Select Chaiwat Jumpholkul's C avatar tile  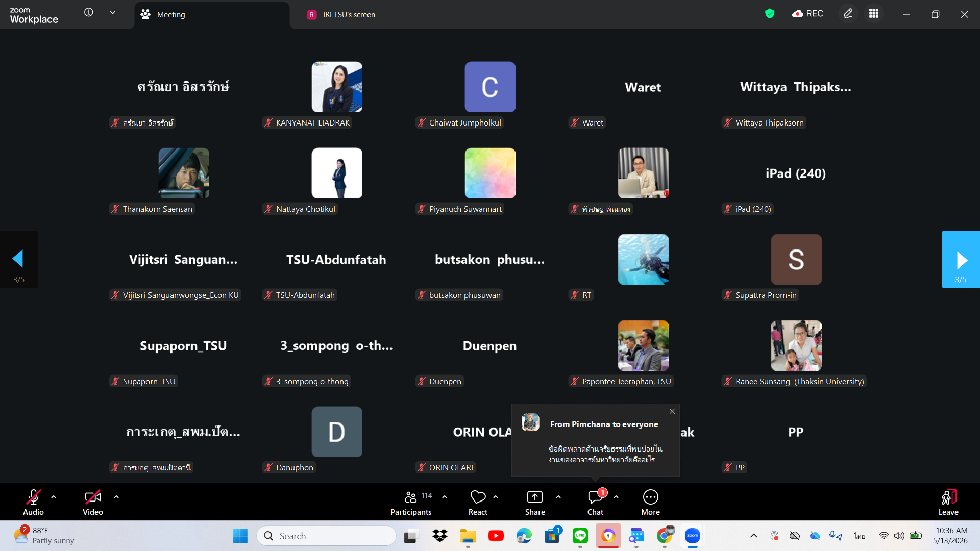point(490,87)
